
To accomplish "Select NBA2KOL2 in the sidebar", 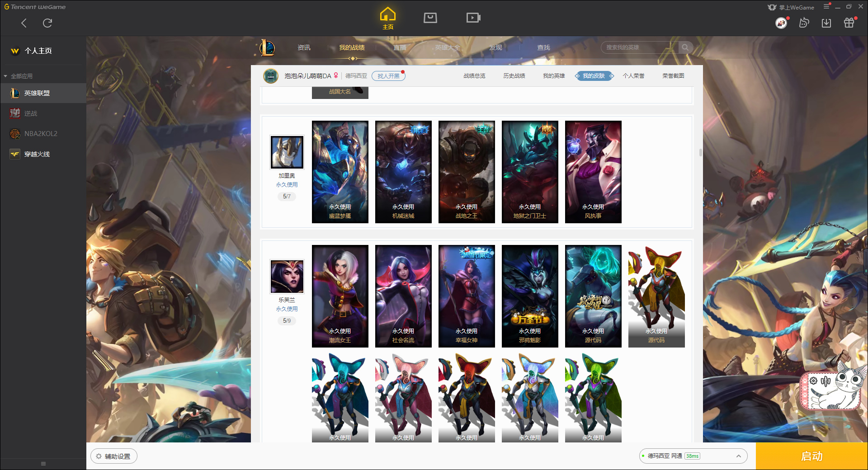I will click(x=43, y=134).
